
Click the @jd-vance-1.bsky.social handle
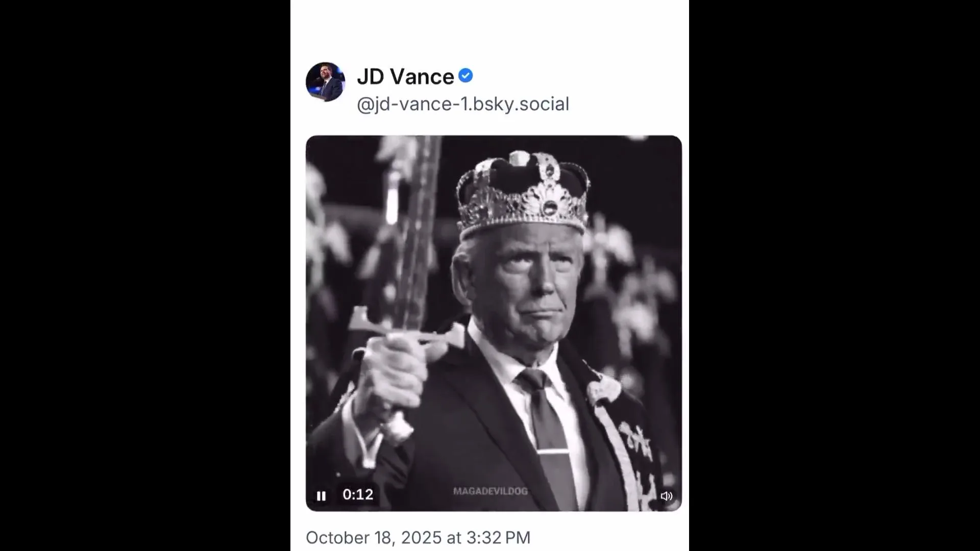(x=462, y=104)
